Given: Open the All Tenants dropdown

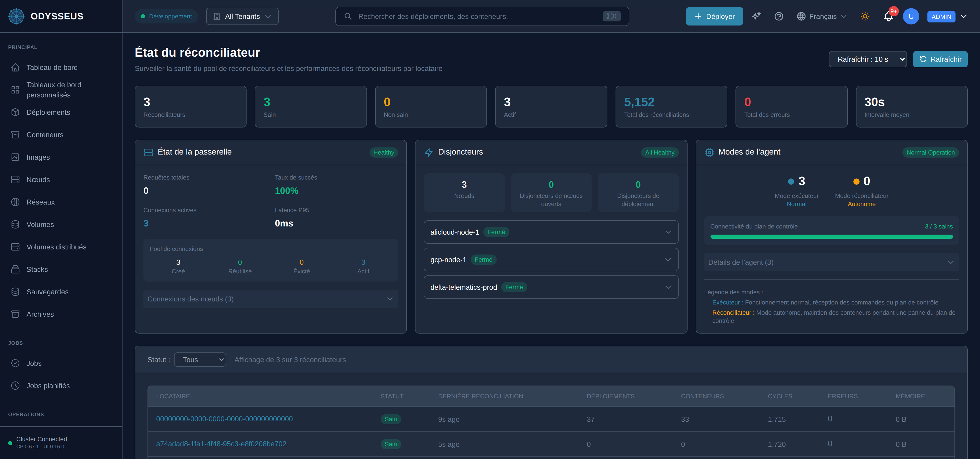Looking at the screenshot, I should 242,16.
